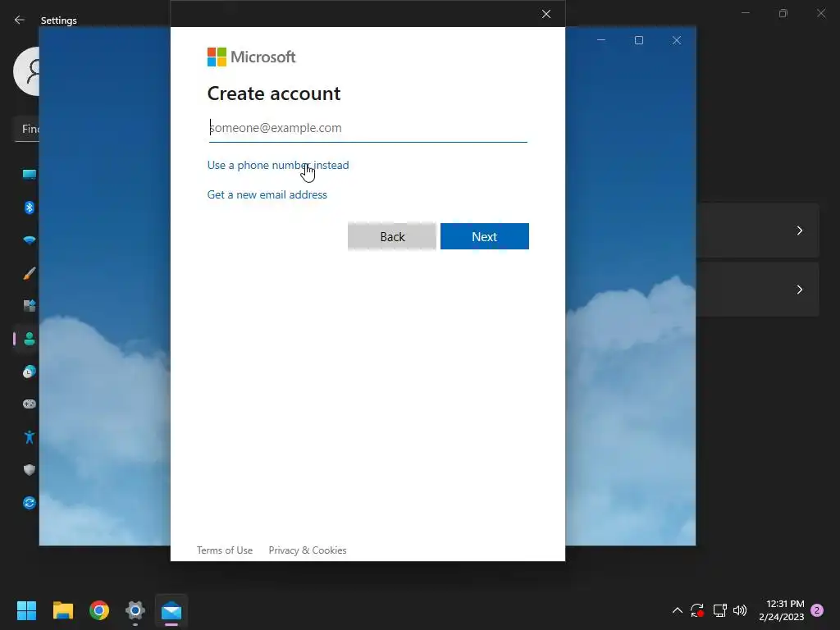Screen dimensions: 840x630
Task: Open notification center badge showing 2
Action: (x=817, y=610)
